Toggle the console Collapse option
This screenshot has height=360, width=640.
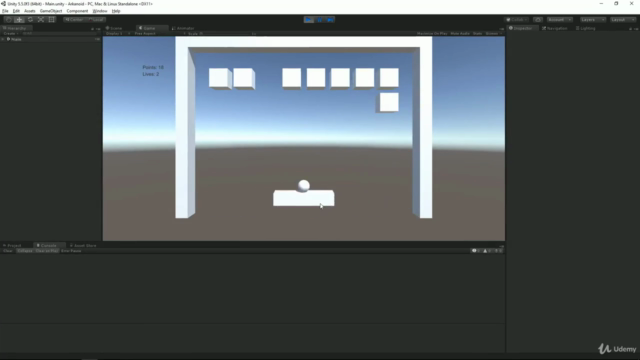coord(25,251)
